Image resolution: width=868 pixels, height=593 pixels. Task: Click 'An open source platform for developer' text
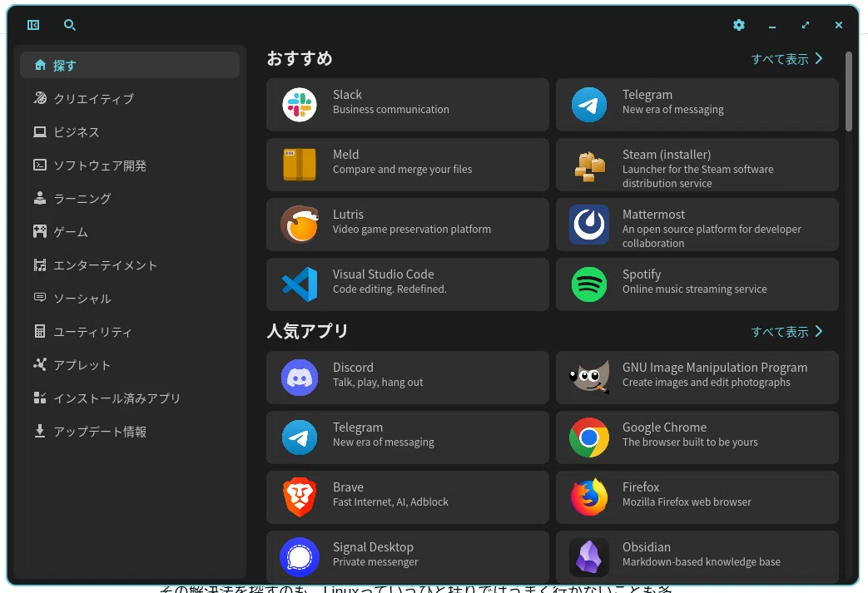tap(712, 230)
